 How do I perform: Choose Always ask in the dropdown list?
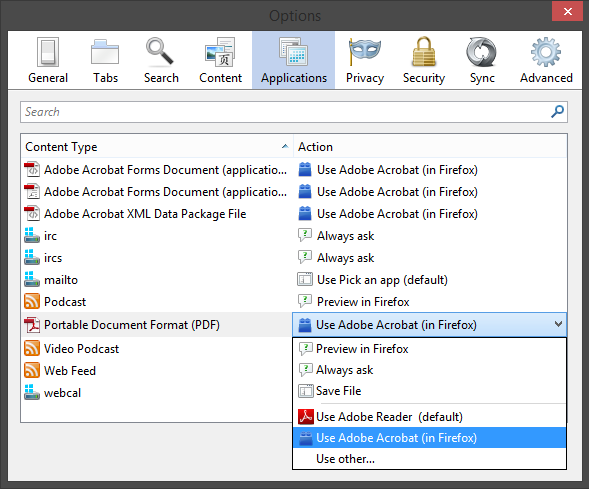[x=429, y=370]
